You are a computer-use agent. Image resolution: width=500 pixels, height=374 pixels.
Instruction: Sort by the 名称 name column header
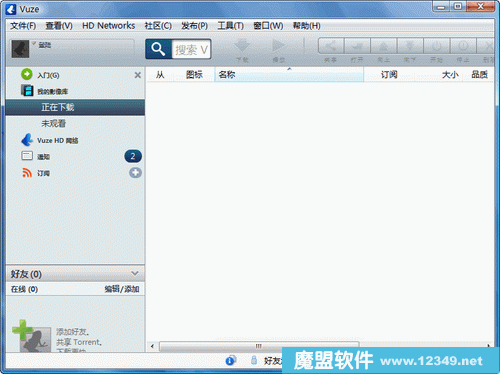pyautogui.click(x=289, y=74)
